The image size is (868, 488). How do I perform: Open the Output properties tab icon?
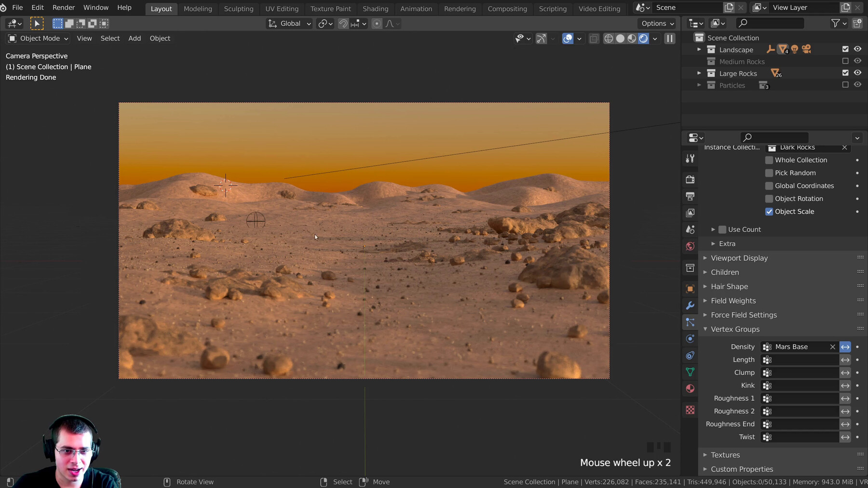tap(690, 196)
